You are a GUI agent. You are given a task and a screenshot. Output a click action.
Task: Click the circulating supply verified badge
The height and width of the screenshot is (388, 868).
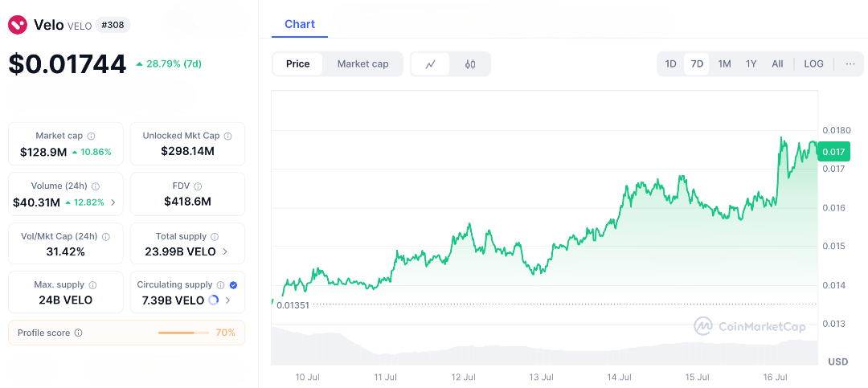(233, 285)
